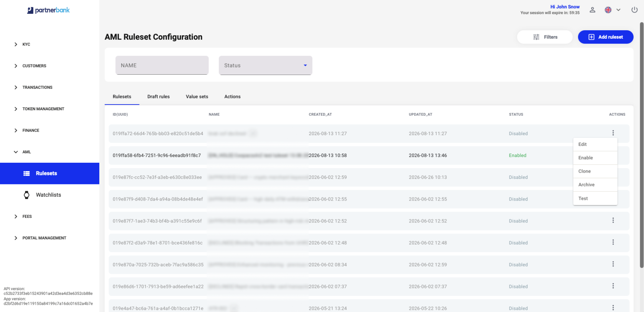Open actions menu for row 019e87f2-d3a9
The image size is (644, 312).
tap(613, 242)
